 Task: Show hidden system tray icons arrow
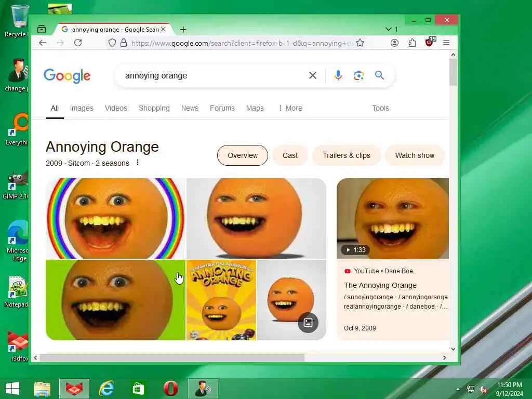click(458, 389)
